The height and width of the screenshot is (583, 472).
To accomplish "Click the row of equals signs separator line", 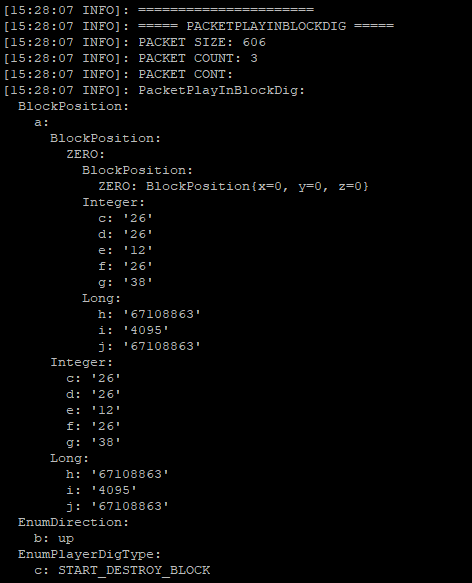I will click(x=159, y=10).
